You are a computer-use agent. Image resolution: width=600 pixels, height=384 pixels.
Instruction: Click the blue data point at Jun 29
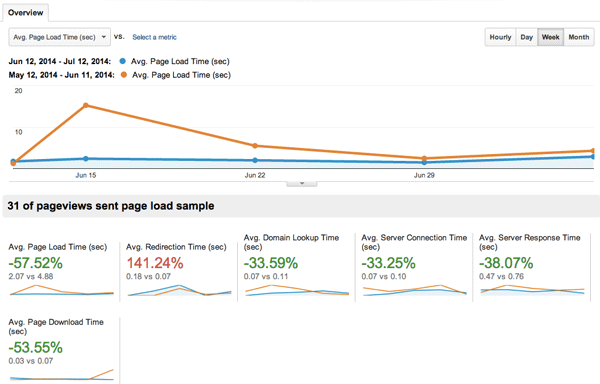(424, 163)
